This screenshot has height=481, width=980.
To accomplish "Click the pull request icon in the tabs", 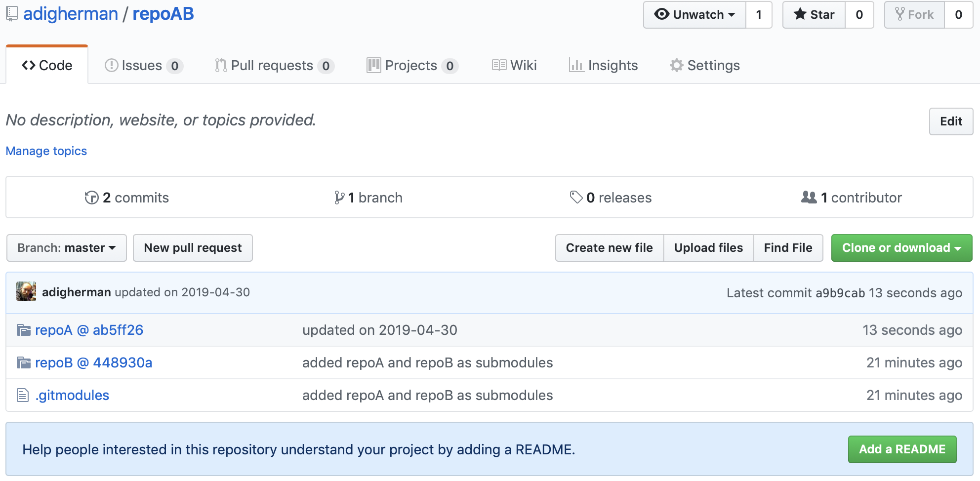I will 221,65.
